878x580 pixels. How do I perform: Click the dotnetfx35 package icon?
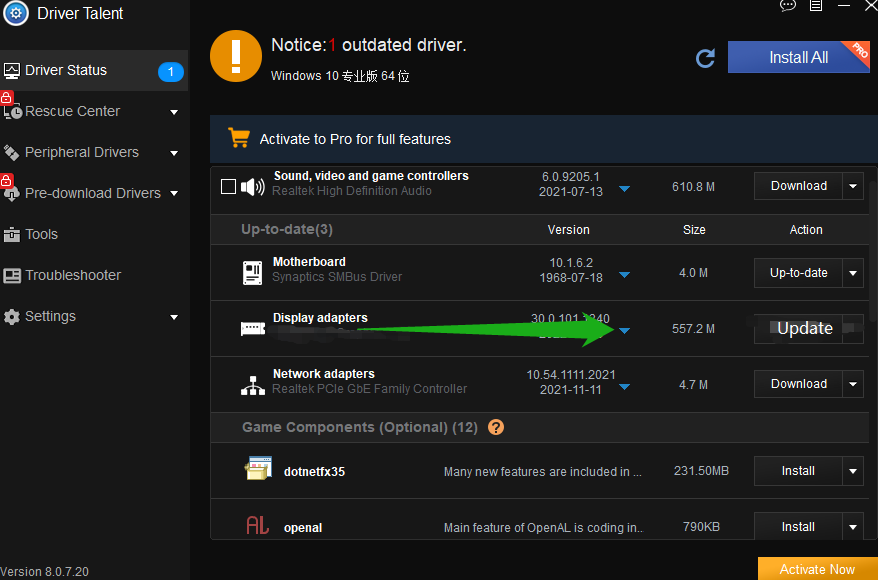[x=258, y=469]
